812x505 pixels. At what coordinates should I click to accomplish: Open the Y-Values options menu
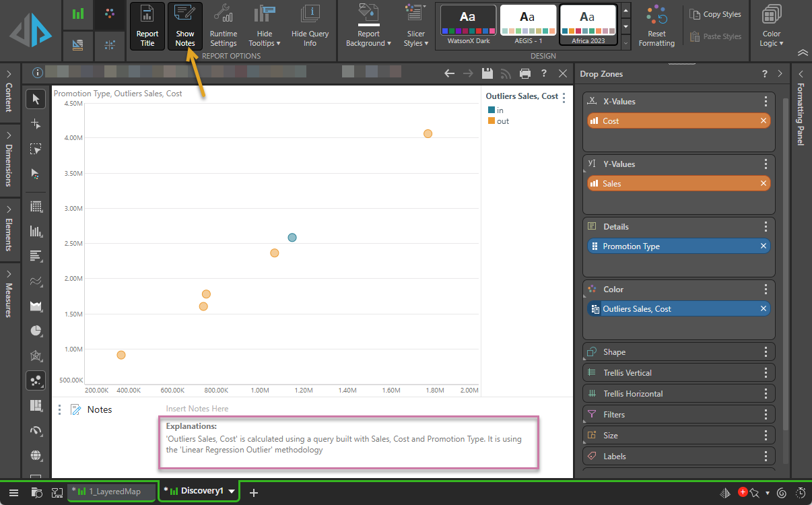[x=766, y=164]
